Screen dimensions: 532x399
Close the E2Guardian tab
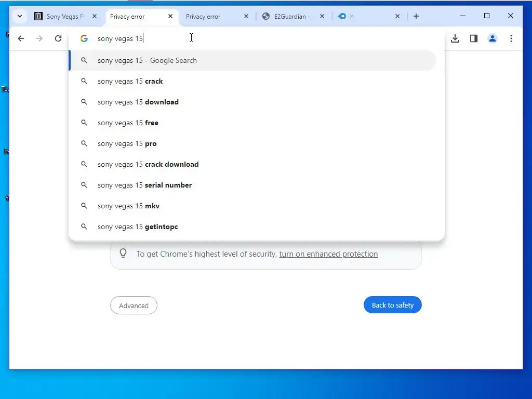click(x=322, y=16)
